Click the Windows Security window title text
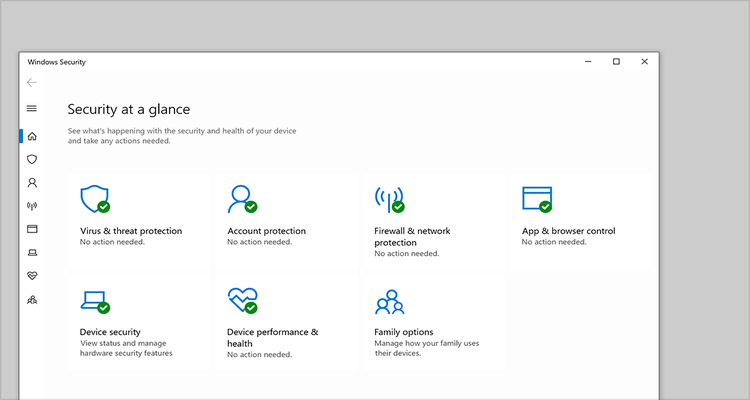750x400 pixels. [56, 62]
